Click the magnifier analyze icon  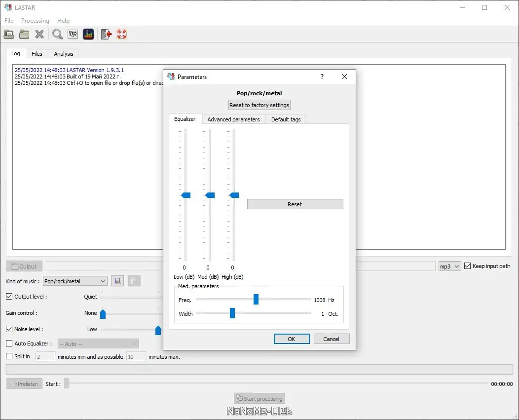point(58,34)
